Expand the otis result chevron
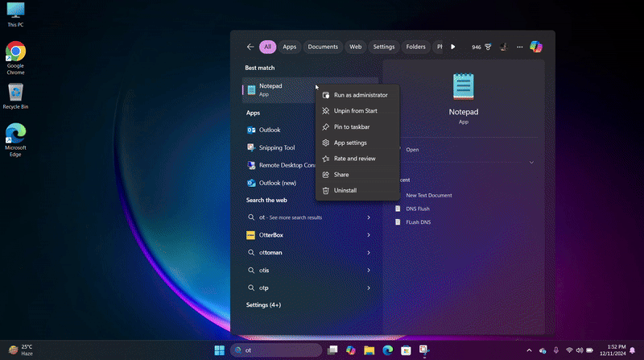The height and width of the screenshot is (360, 644). click(369, 271)
